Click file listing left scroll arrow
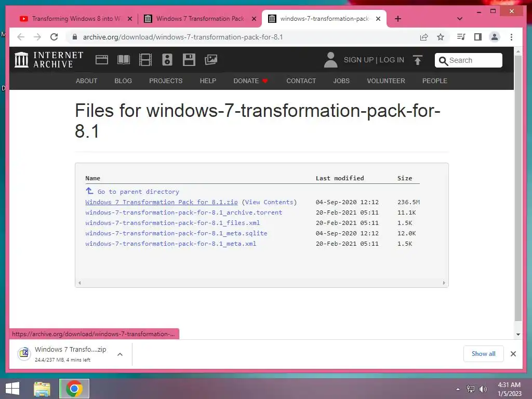Screen dimensions: 532x399 click(x=79, y=283)
